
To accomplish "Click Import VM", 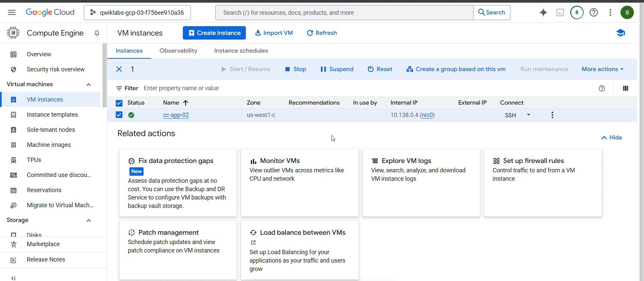I will (x=274, y=33).
